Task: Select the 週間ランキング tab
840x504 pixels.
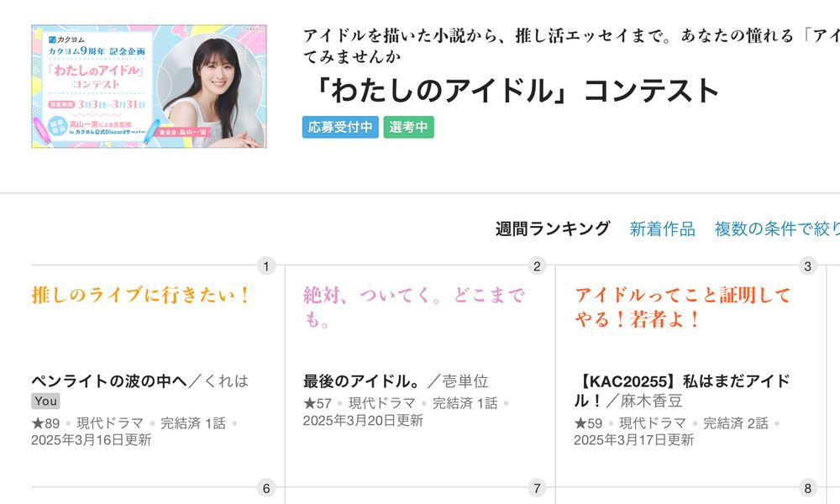Action: [x=553, y=228]
